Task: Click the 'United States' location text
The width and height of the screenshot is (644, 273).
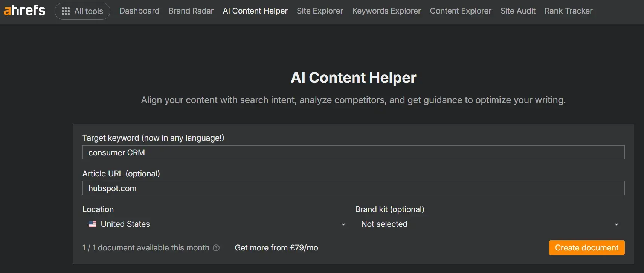Action: (125, 224)
